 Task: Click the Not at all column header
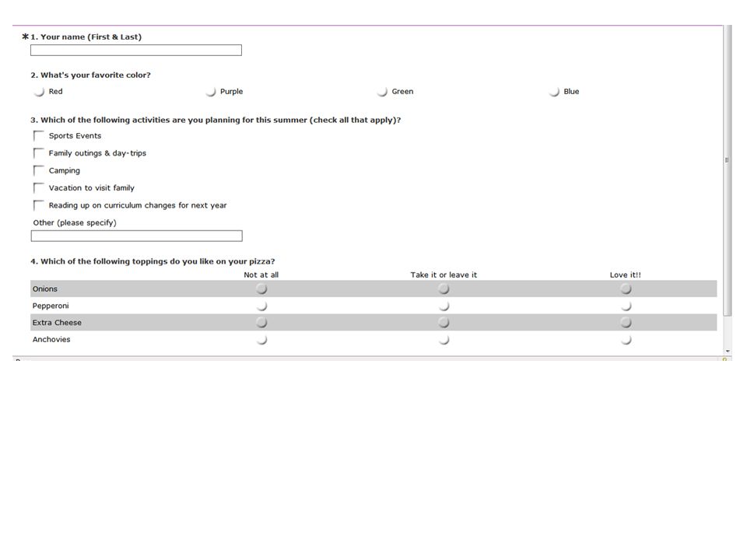coord(261,275)
